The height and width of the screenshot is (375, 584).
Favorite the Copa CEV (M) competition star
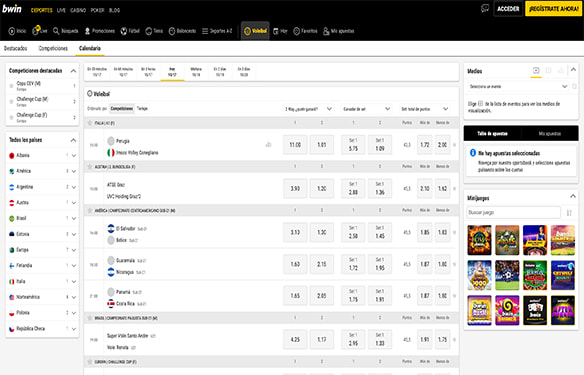[12, 86]
